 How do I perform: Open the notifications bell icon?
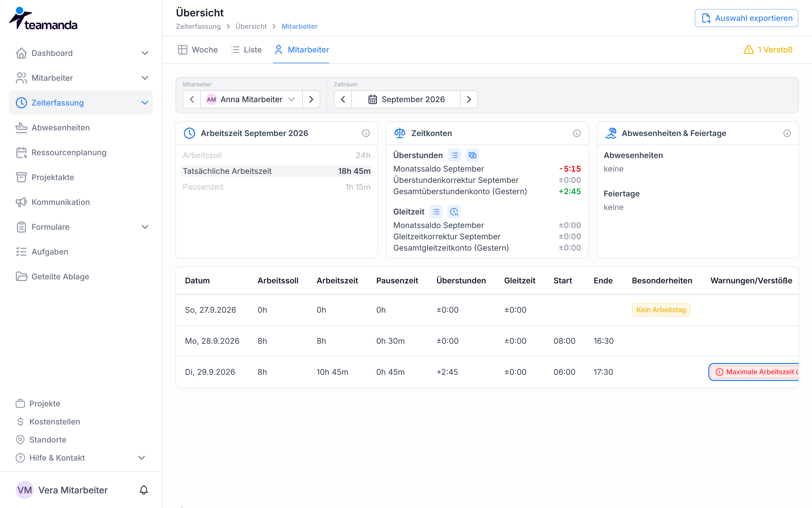point(144,490)
